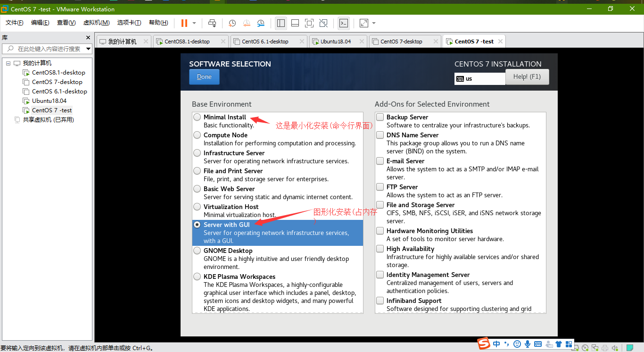Screen dimensions: 644x352
Task: Click the send Ctrl+Alt+Del toolbar icon
Action: point(212,23)
